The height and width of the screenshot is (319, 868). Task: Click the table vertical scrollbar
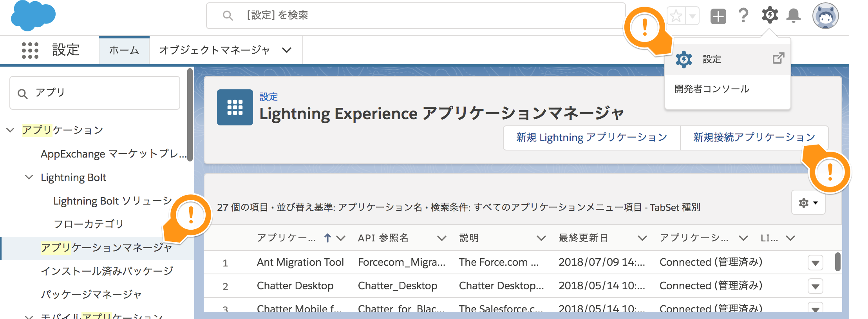pyautogui.click(x=838, y=262)
